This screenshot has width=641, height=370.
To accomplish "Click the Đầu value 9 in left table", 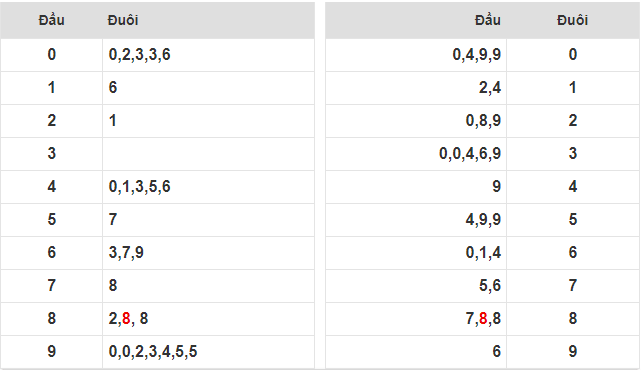I will pyautogui.click(x=52, y=352).
